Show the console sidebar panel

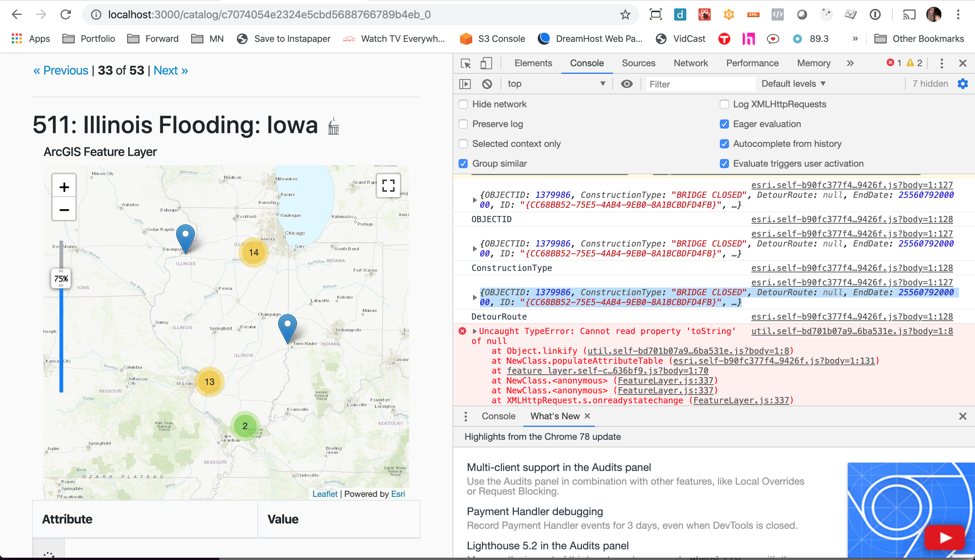tap(465, 83)
